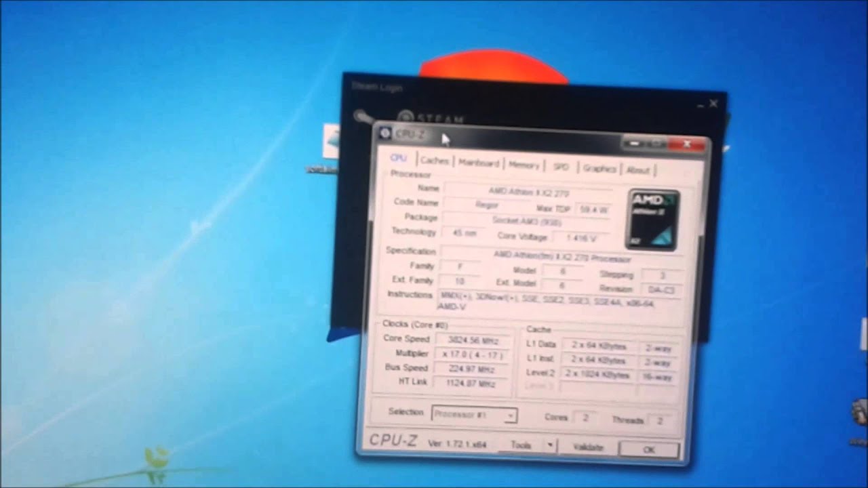Screen dimensions: 868x488
Task: Click the Max TDP value 59.4 W
Action: coord(593,209)
